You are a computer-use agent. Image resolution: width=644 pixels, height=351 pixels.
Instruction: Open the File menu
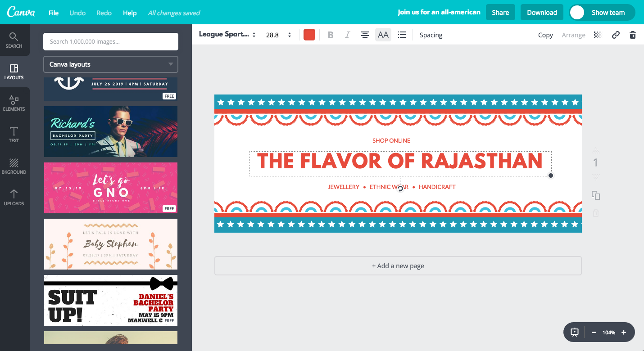53,13
